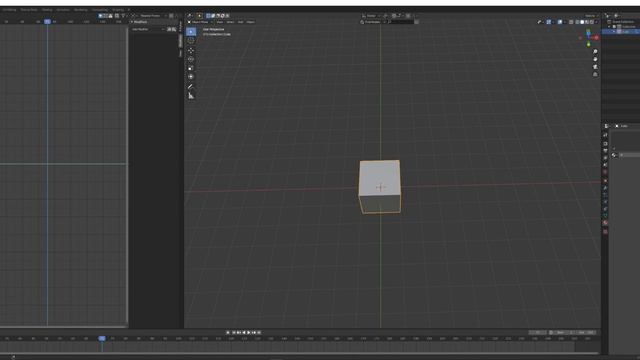Click the current frame marker in timeline
Viewport: 640px width, 360px height.
102,338
